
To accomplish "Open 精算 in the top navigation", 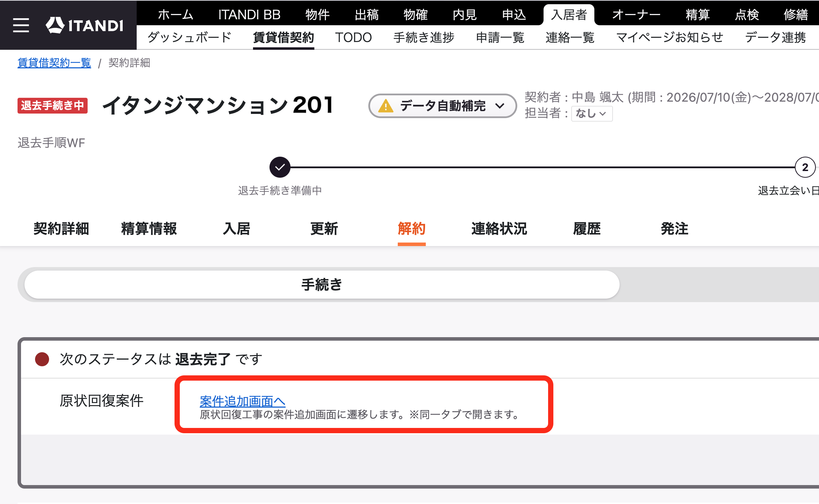I will click(x=698, y=15).
